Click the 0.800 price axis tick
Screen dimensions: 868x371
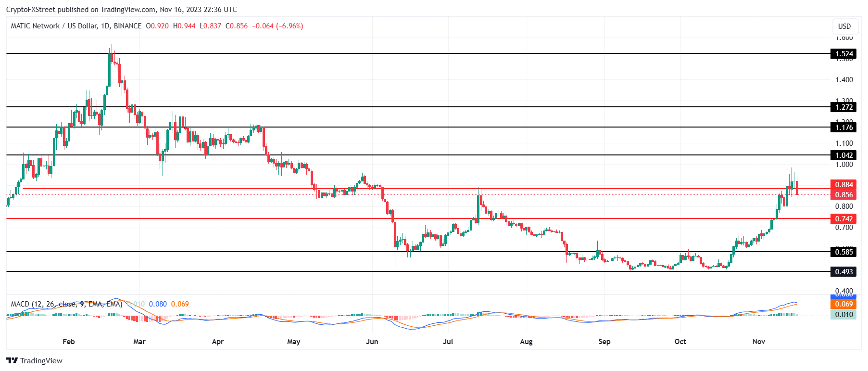pos(844,206)
